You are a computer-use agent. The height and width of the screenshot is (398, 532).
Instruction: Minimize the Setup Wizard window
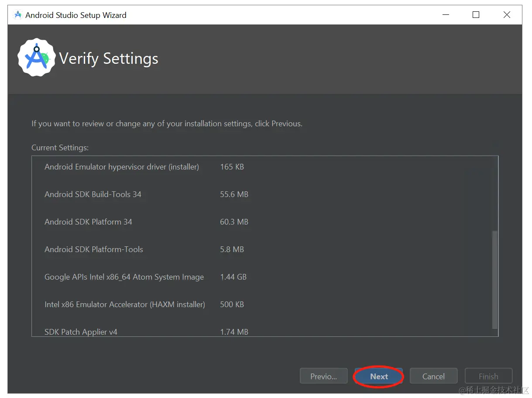pyautogui.click(x=446, y=15)
